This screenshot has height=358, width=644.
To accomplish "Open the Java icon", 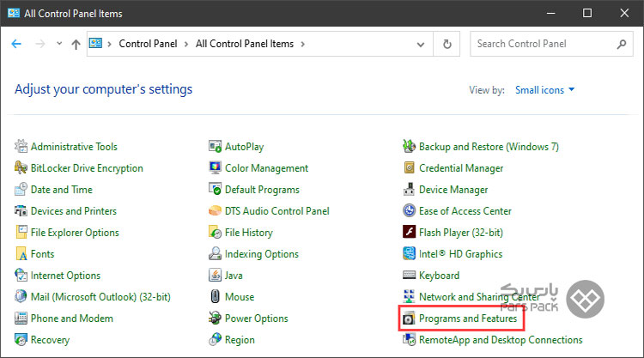I will [x=216, y=275].
